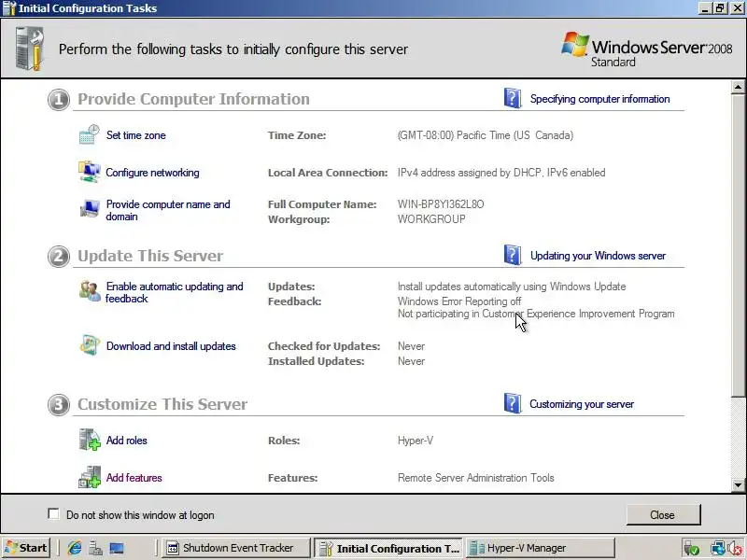This screenshot has width=747, height=560.
Task: Click the scrollbar up arrow
Action: point(738,87)
